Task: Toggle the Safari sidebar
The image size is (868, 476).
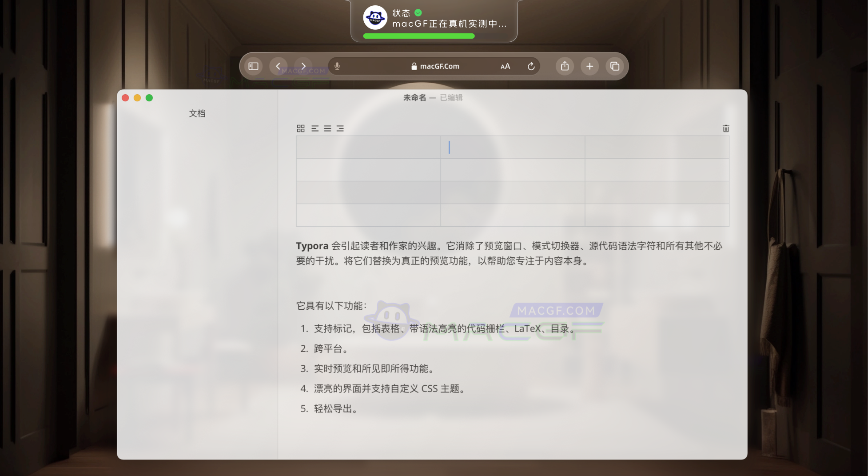Action: 253,66
